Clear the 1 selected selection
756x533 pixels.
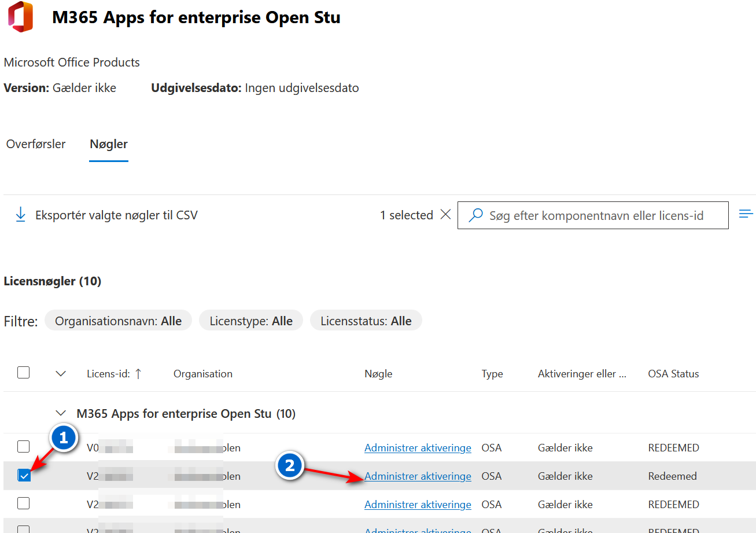point(445,215)
